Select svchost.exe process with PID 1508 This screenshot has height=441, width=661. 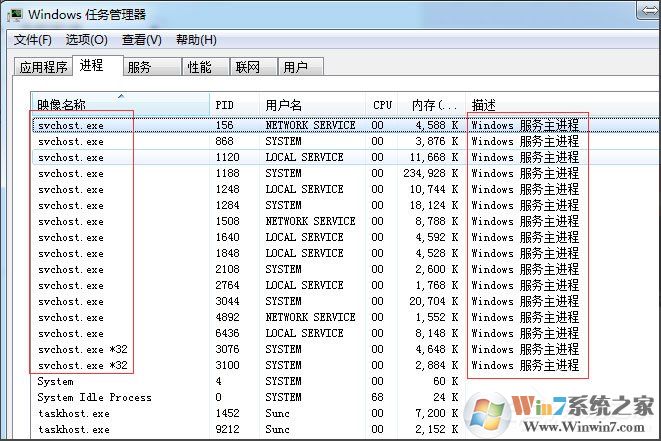[x=346, y=221]
